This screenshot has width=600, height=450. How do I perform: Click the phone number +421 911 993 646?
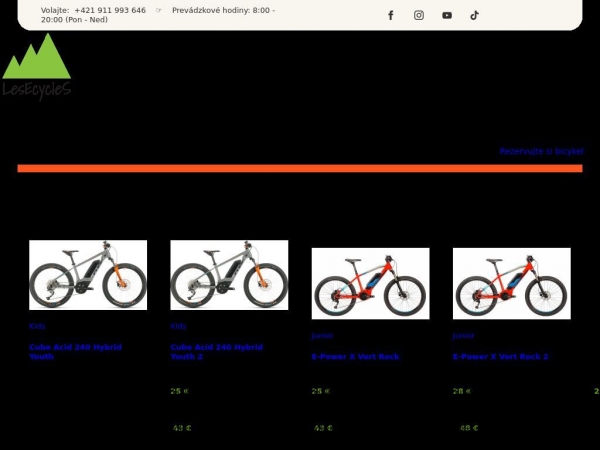click(x=110, y=10)
